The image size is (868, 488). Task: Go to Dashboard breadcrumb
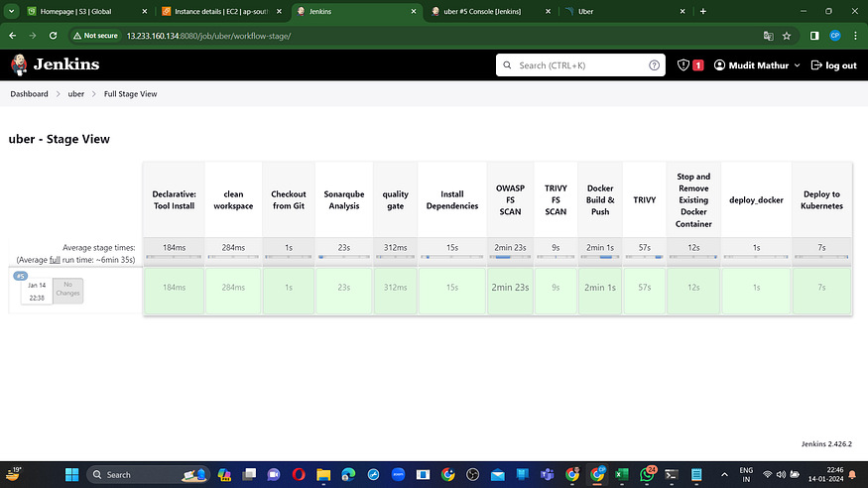(30, 94)
